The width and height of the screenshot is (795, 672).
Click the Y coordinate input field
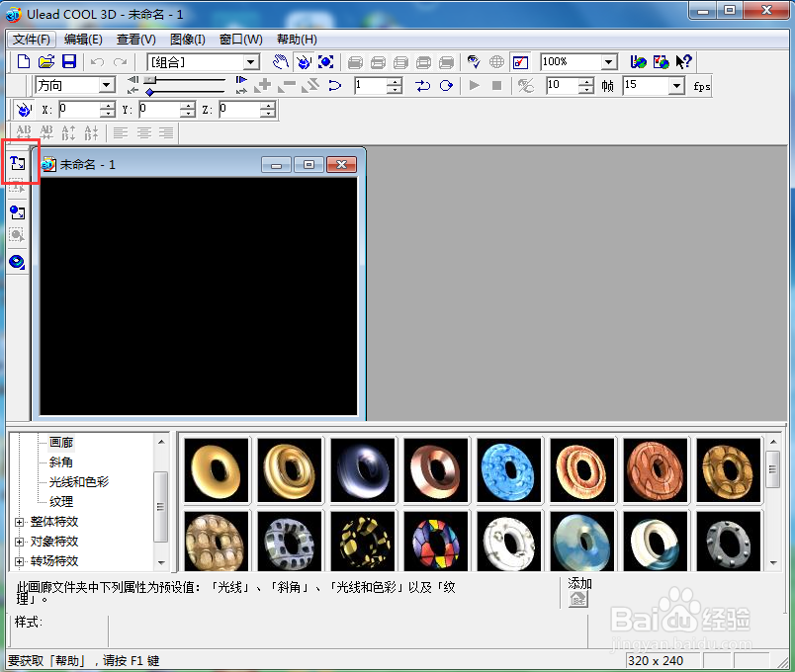[160, 110]
